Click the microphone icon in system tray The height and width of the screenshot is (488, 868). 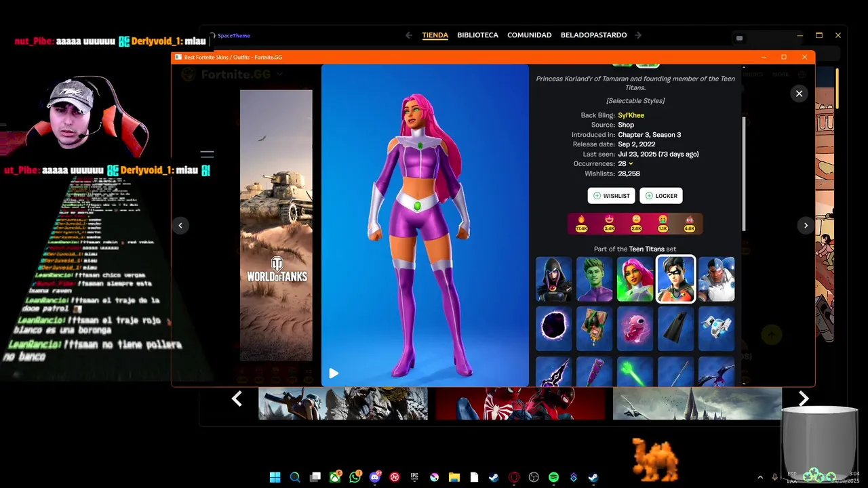click(775, 477)
